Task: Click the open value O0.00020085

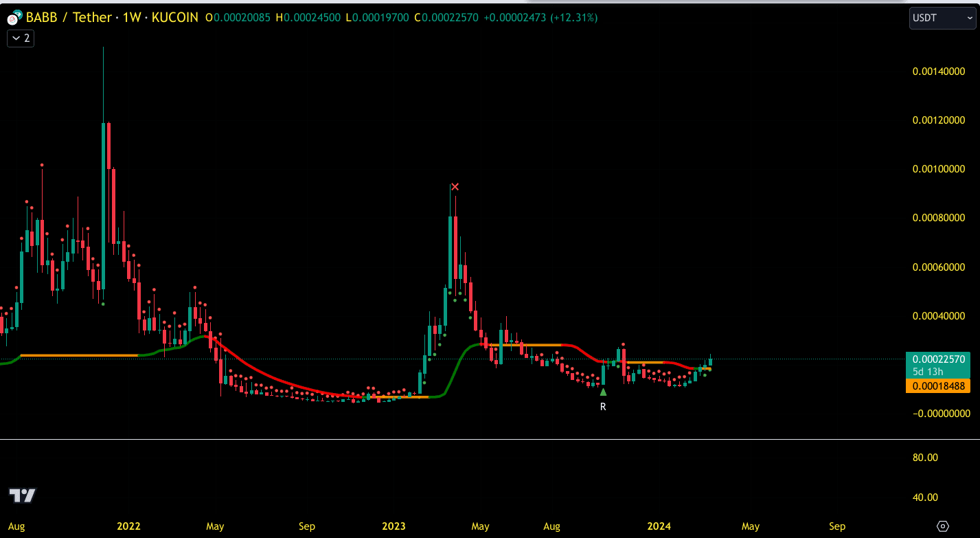Action: [x=238, y=18]
